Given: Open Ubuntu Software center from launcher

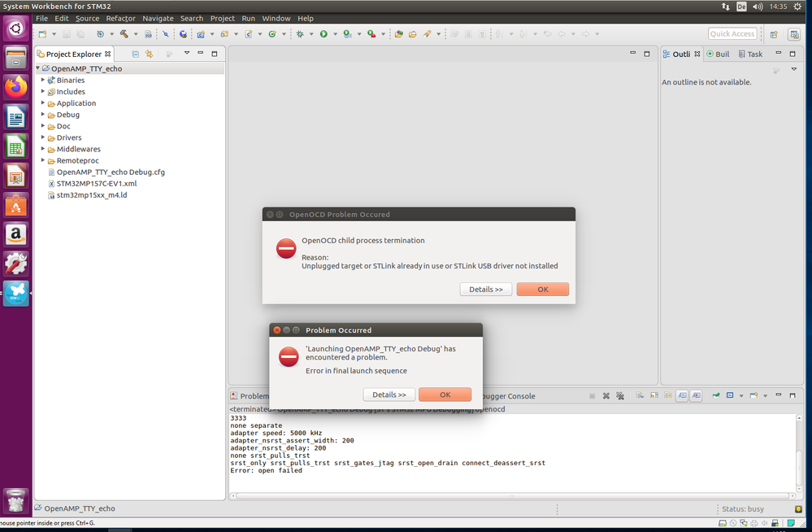Looking at the screenshot, I should coord(16,206).
